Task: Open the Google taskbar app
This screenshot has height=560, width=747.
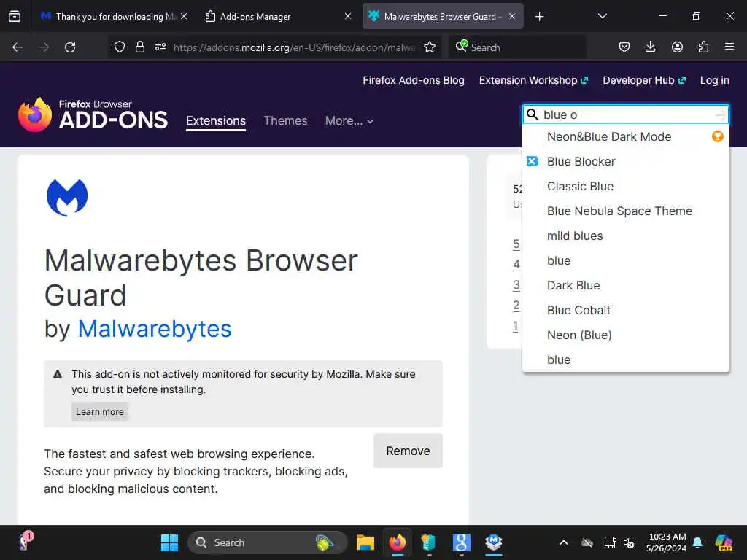Action: 461,542
